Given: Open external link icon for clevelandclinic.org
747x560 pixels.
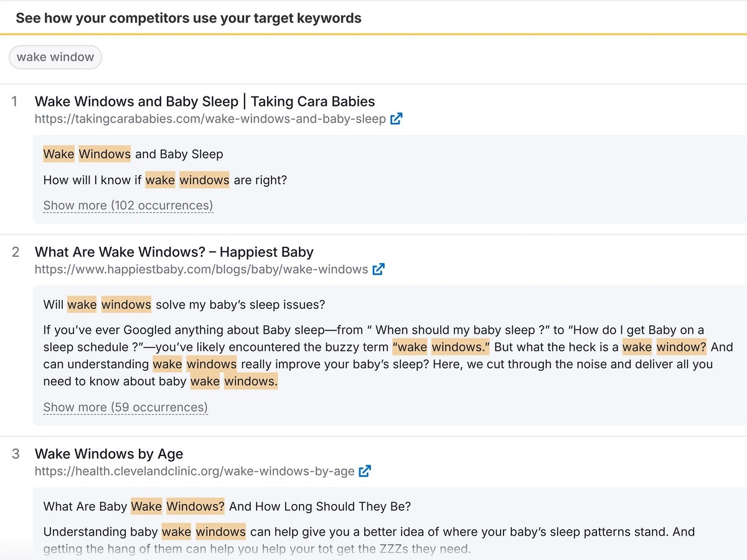Looking at the screenshot, I should coord(365,471).
